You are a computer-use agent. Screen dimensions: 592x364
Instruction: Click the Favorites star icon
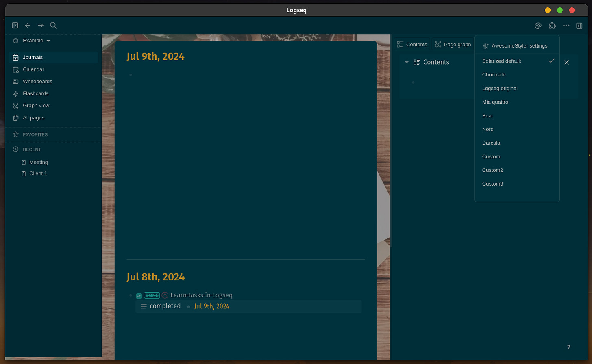point(16,134)
